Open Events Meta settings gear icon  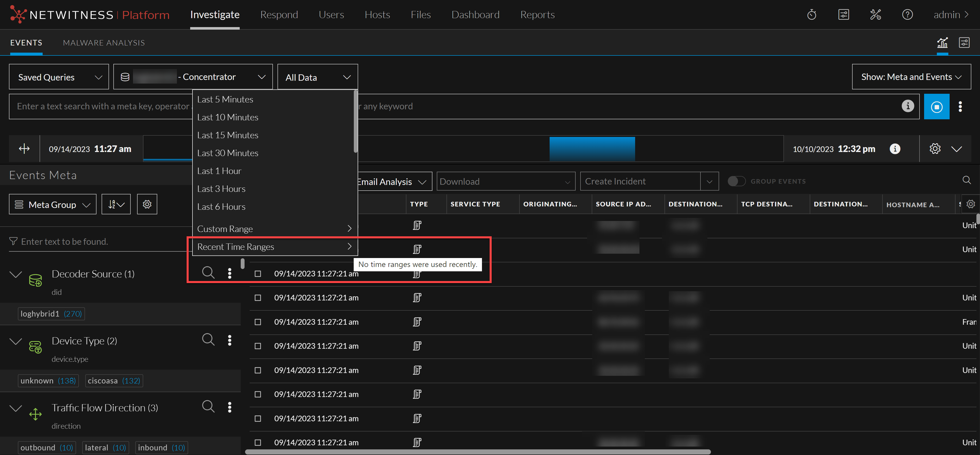[x=147, y=204]
